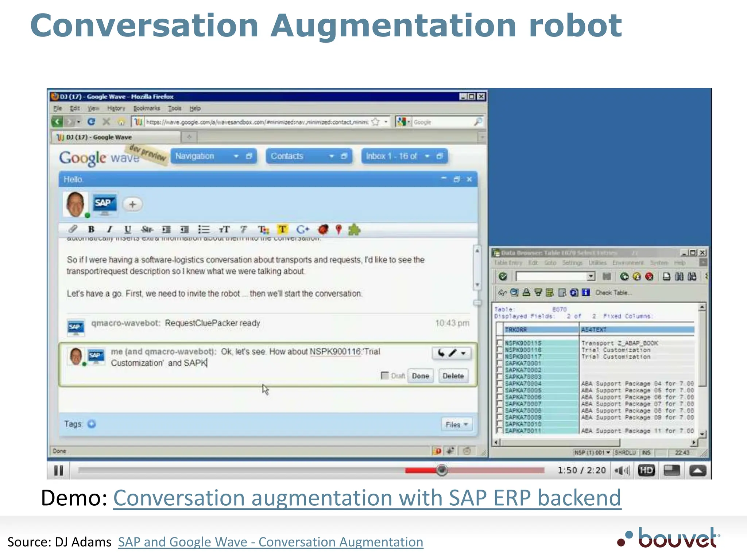
Task: Click the Firefox reload page icon
Action: click(x=91, y=122)
